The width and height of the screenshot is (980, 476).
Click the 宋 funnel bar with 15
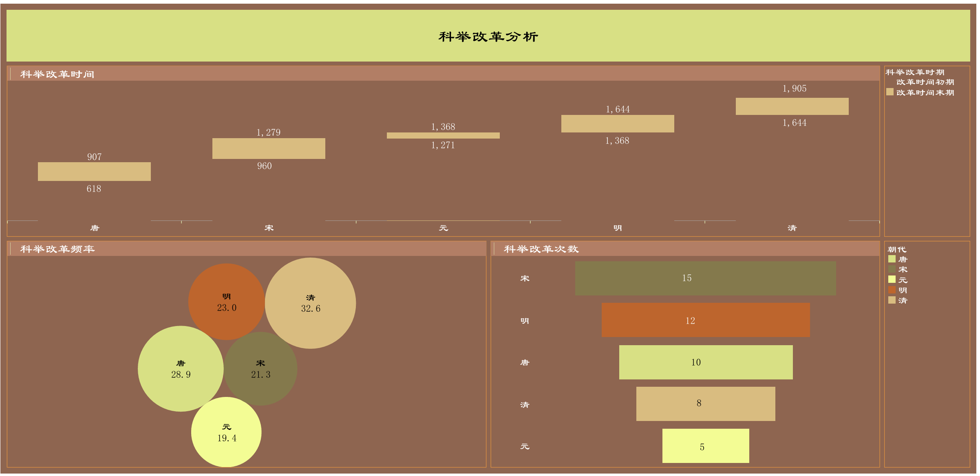click(x=705, y=278)
